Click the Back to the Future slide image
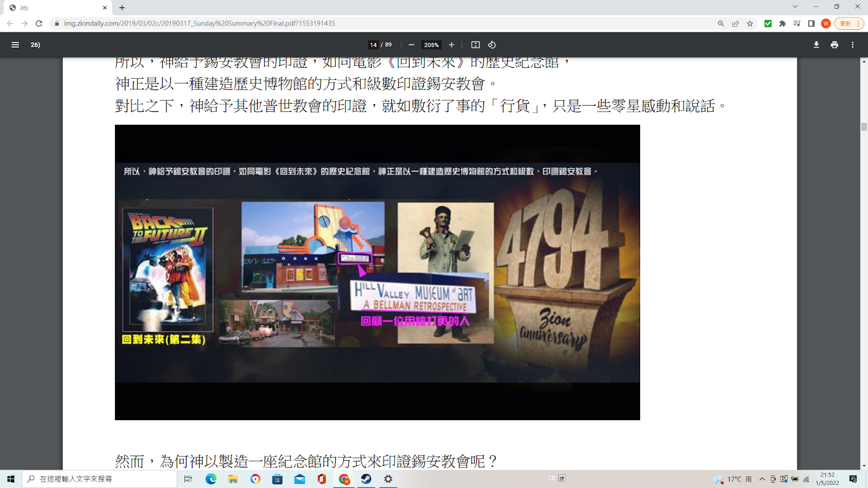This screenshot has width=868, height=488. click(x=378, y=272)
